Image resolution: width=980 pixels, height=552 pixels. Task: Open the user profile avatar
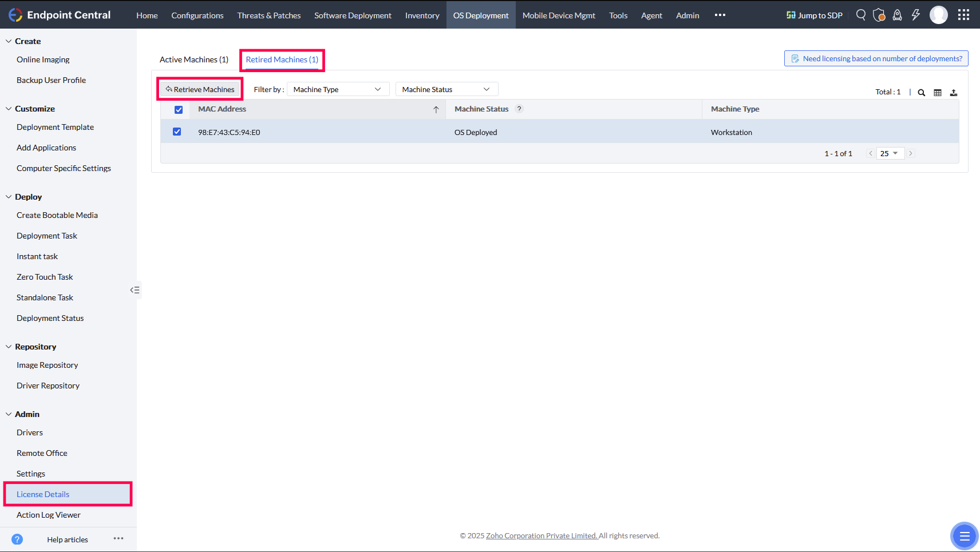click(x=938, y=15)
